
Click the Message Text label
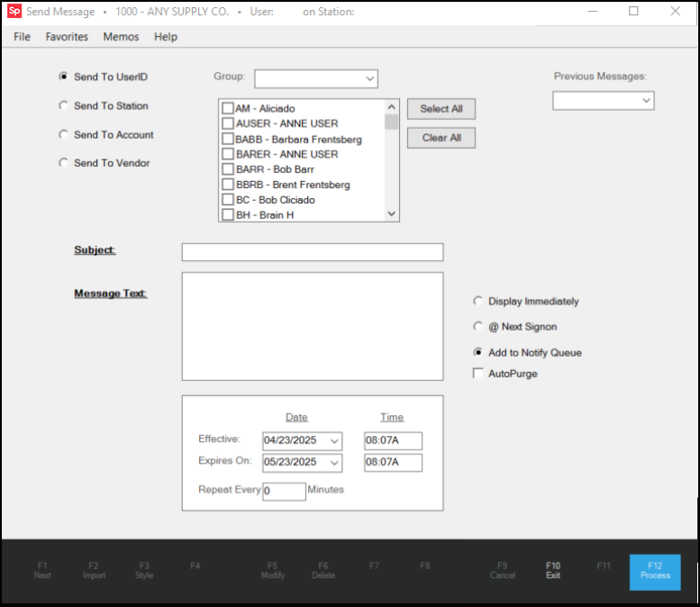point(110,294)
